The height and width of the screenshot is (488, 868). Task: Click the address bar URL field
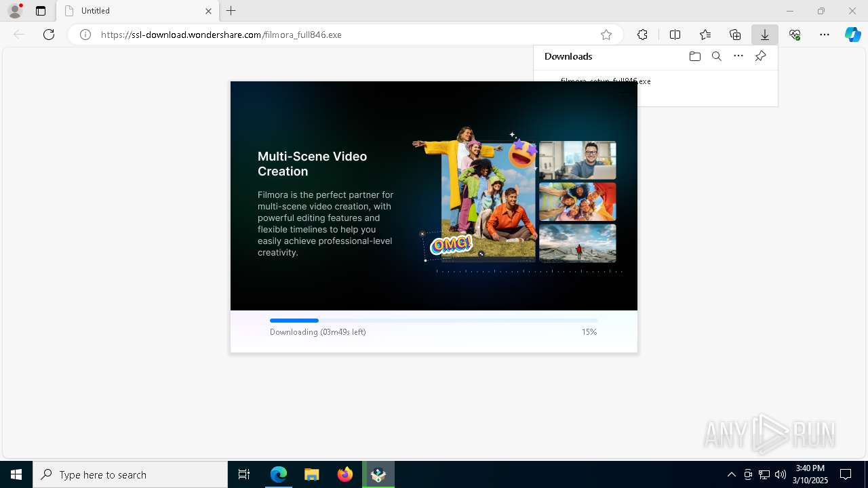click(346, 35)
